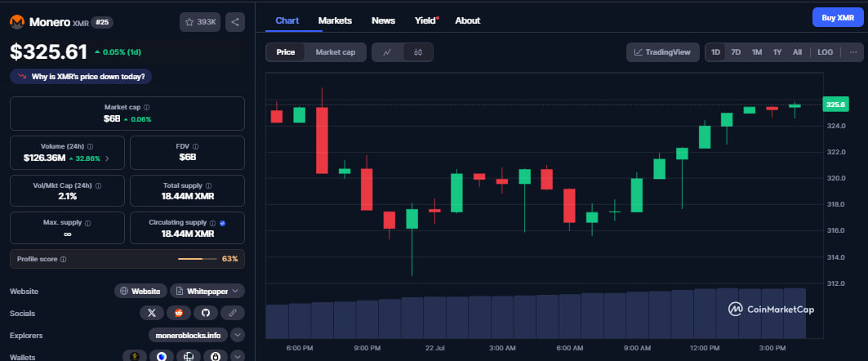The image size is (868, 361).
Task: Click the Vol/Mkt Cap info icon
Action: [99, 186]
